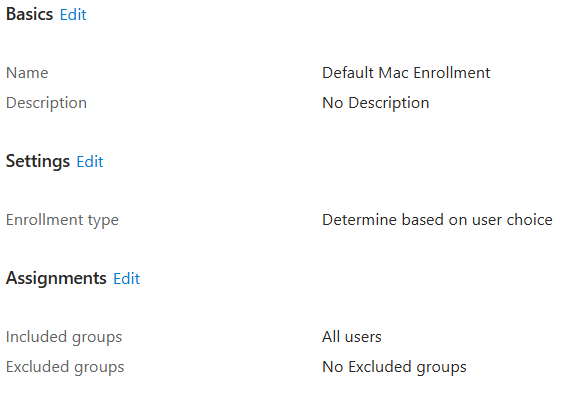Screen dimensions: 571x401
Task: Click the All users value
Action: click(352, 337)
